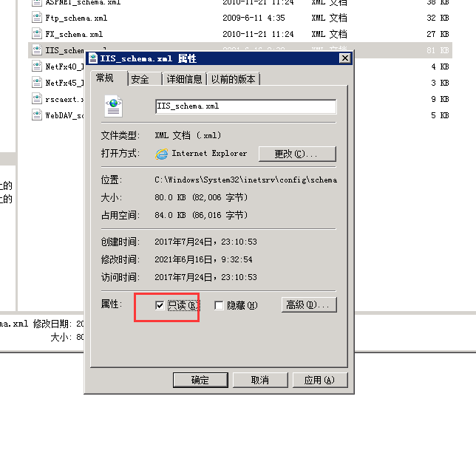
Task: Click the 32 KB size of Ftp_schema.xml
Action: click(x=438, y=18)
